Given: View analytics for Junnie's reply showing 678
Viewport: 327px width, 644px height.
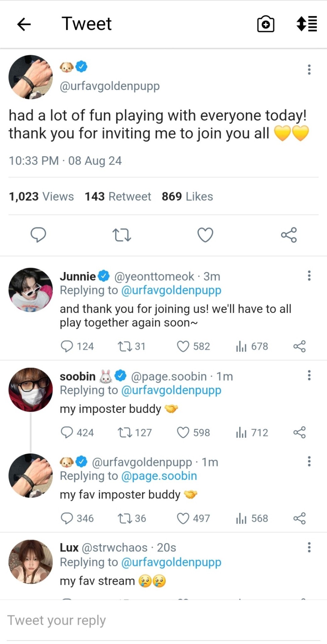Looking at the screenshot, I should pos(241,346).
